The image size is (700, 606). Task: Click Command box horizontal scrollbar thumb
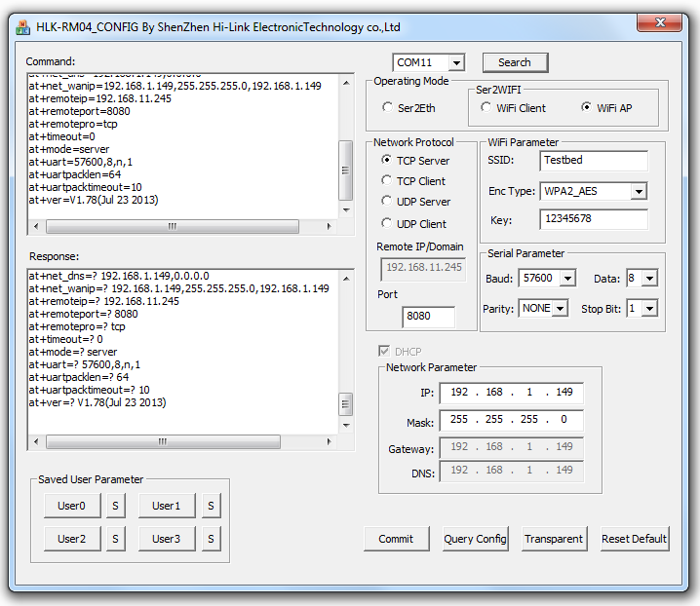173,226
